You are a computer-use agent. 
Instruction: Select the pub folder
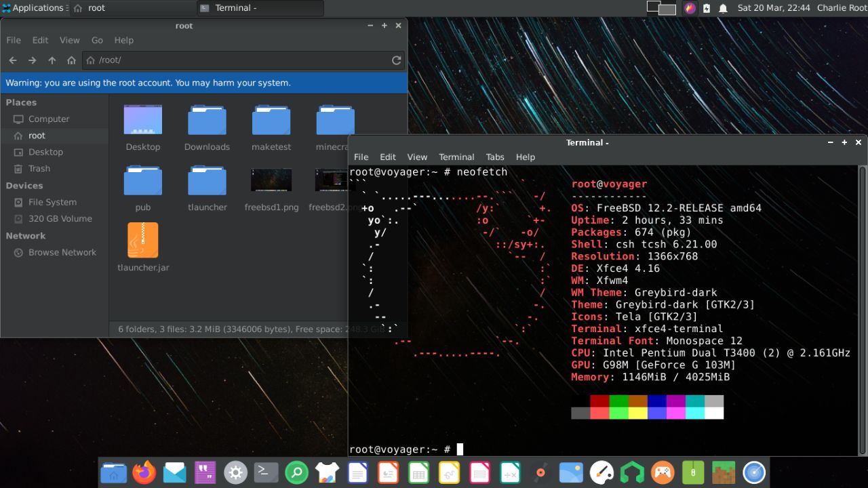point(143,188)
